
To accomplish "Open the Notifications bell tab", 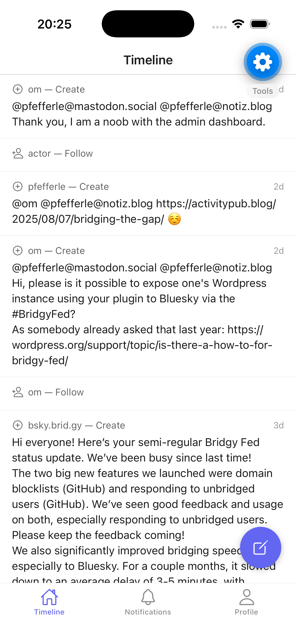I will point(148,597).
